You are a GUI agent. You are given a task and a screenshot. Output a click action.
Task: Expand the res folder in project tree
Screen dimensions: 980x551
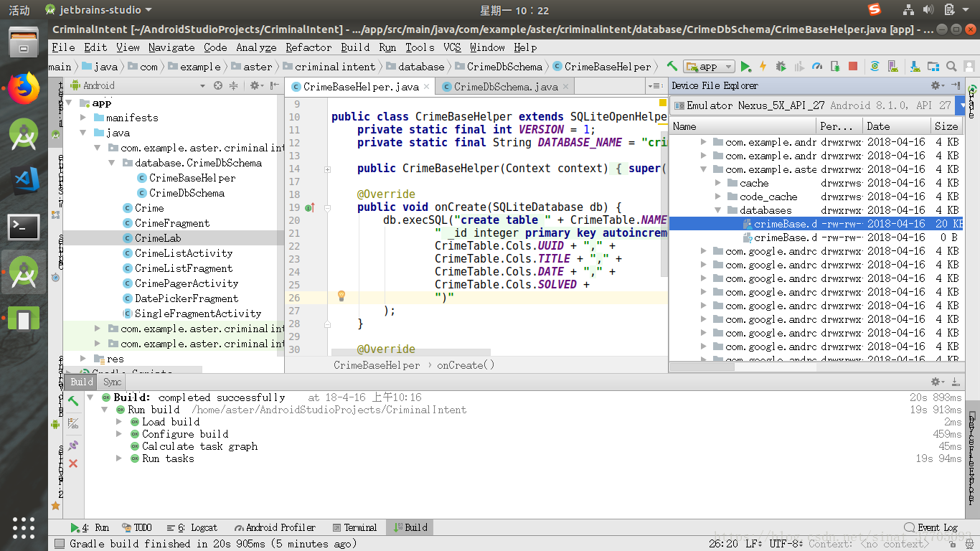[x=83, y=359]
